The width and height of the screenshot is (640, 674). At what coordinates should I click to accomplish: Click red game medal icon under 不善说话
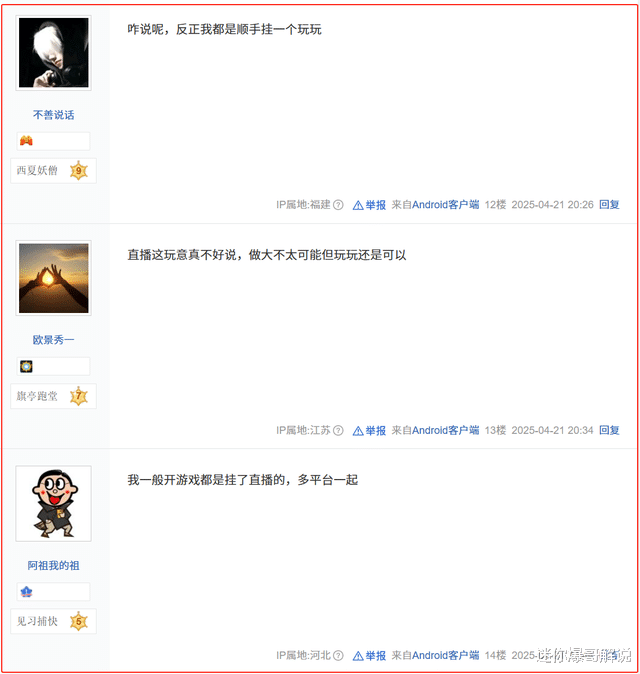click(x=26, y=141)
